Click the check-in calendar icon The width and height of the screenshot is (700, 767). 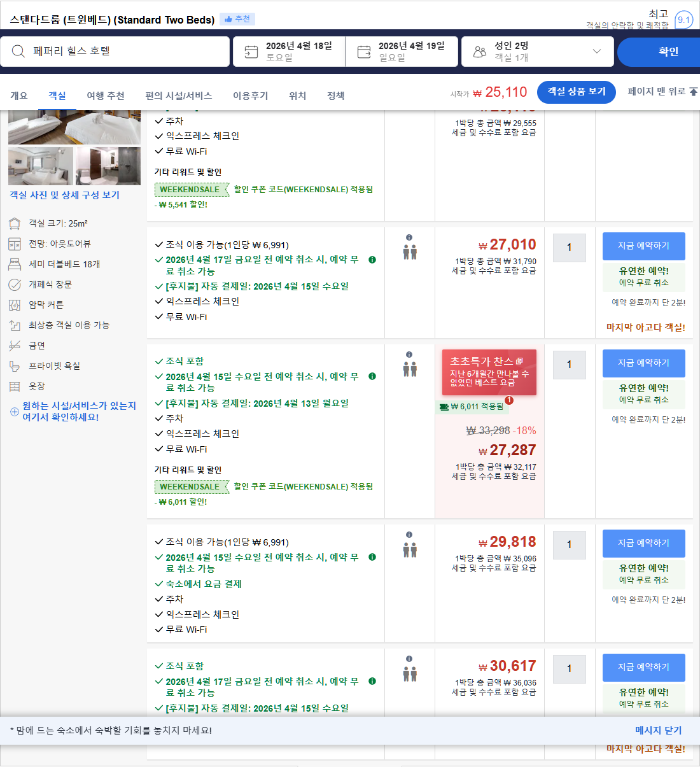pyautogui.click(x=251, y=52)
